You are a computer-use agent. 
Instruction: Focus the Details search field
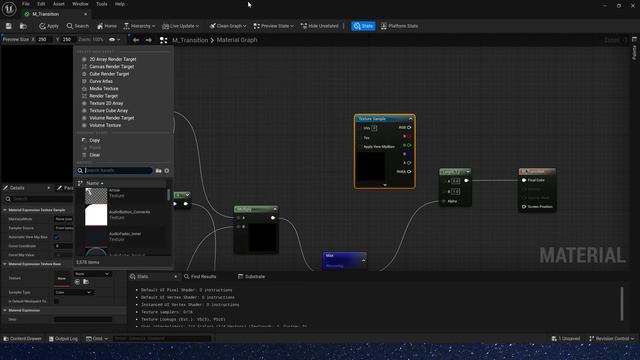pyautogui.click(x=39, y=199)
